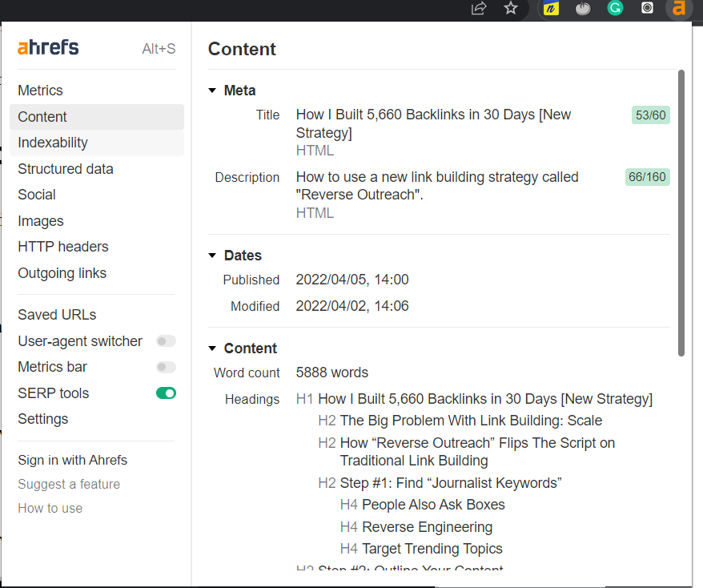
Task: Click H2 The Big Problem With Link Building
Action: [x=460, y=421]
